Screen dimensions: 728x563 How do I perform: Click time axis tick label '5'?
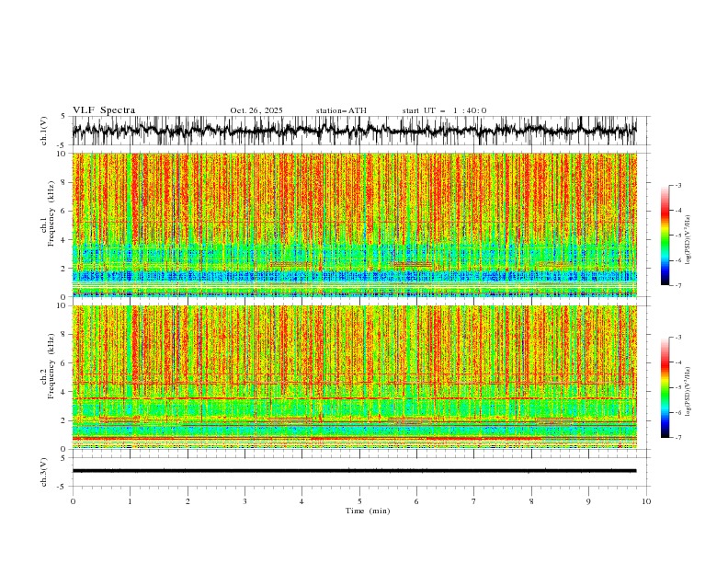click(x=359, y=501)
